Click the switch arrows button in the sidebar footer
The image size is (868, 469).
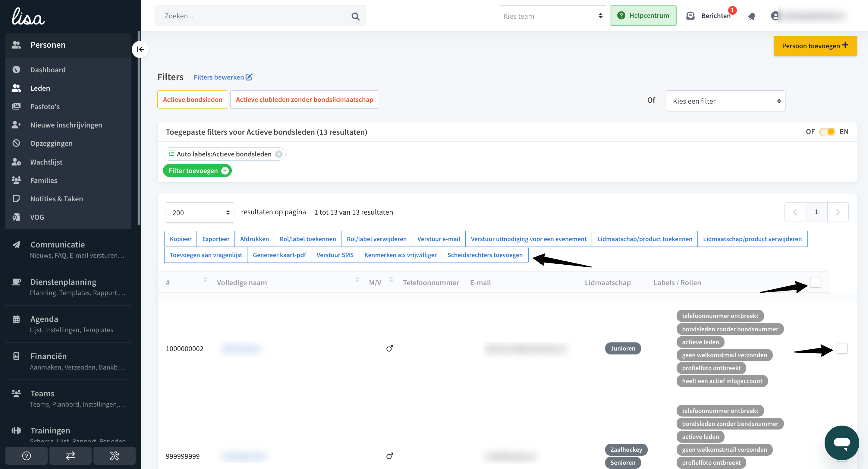coord(71,456)
